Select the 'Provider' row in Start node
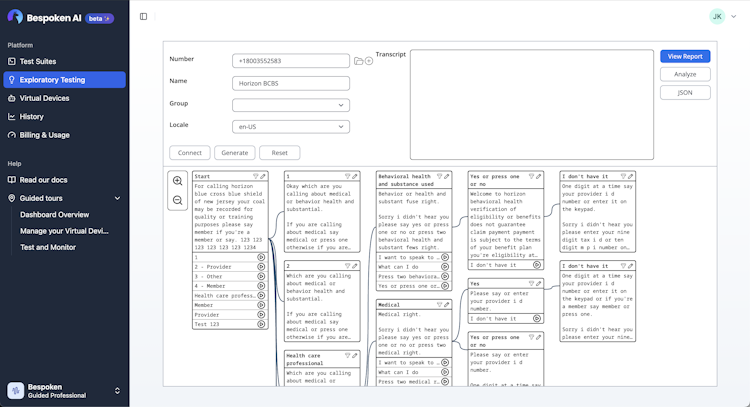This screenshot has width=750, height=407. (x=230, y=315)
